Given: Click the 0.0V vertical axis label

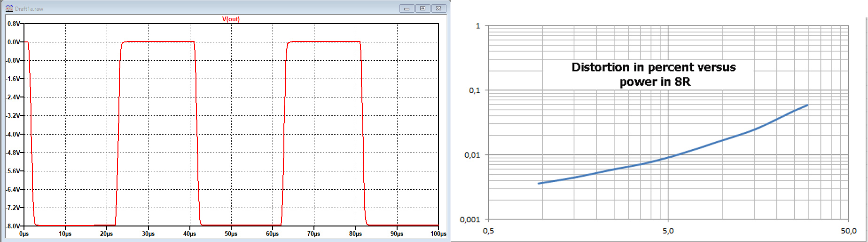Looking at the screenshot, I should (14, 42).
